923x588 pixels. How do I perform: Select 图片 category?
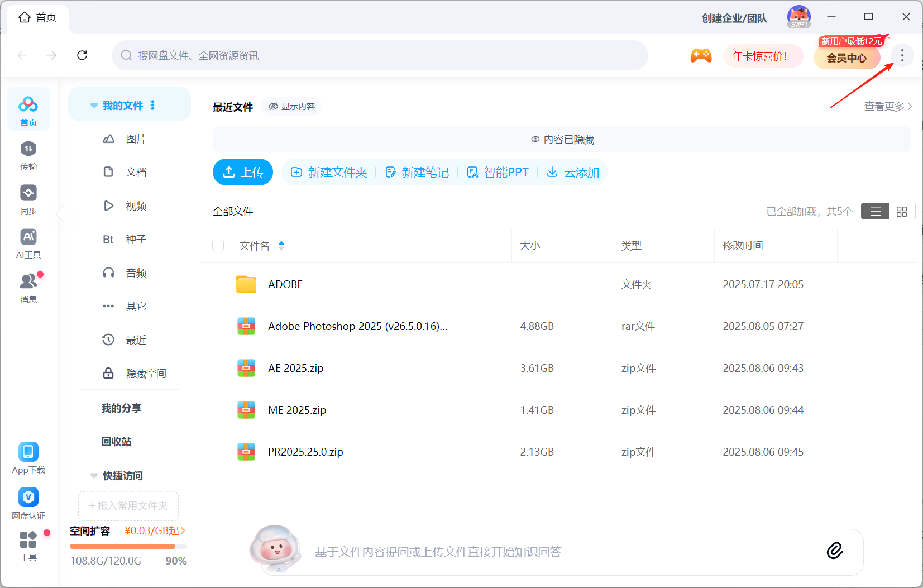coord(129,139)
